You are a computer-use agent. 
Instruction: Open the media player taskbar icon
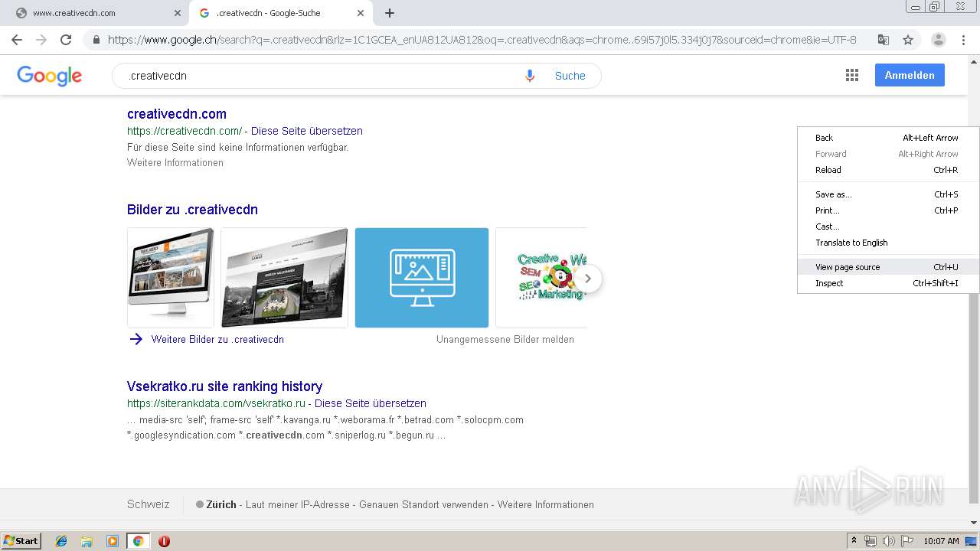coord(113,541)
